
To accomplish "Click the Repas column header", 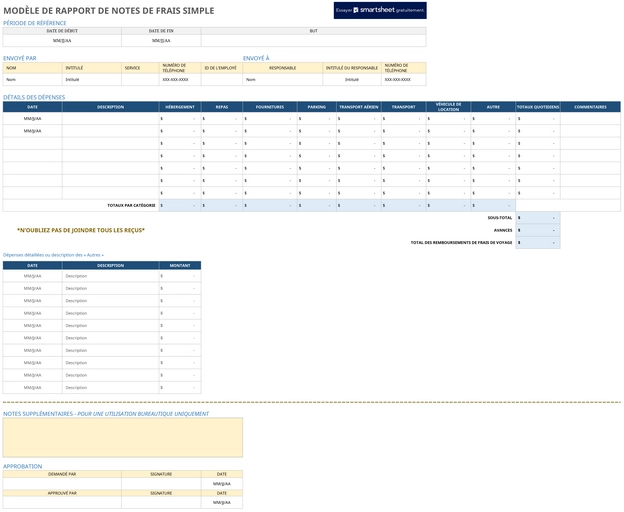I will (x=222, y=107).
